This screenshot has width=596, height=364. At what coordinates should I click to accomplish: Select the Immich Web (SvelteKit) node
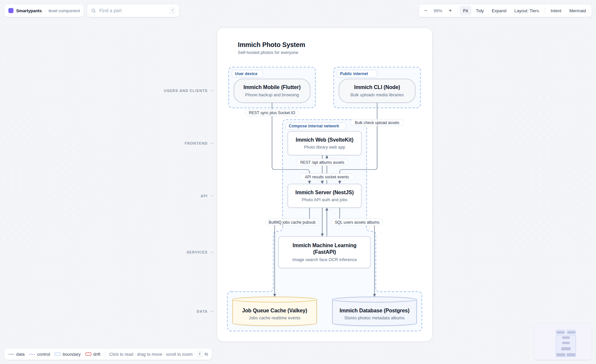click(x=324, y=143)
